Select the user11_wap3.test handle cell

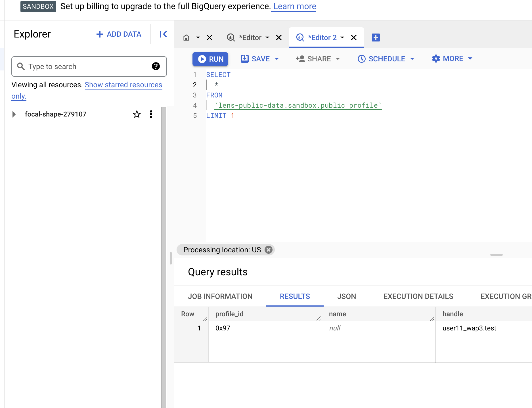484,342
